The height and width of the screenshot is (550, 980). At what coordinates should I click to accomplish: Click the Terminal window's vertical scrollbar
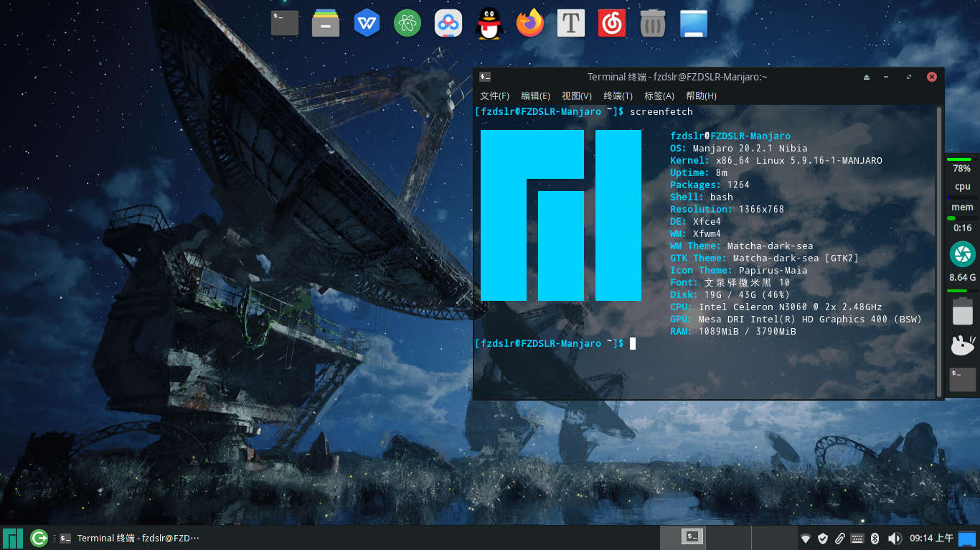click(939, 251)
